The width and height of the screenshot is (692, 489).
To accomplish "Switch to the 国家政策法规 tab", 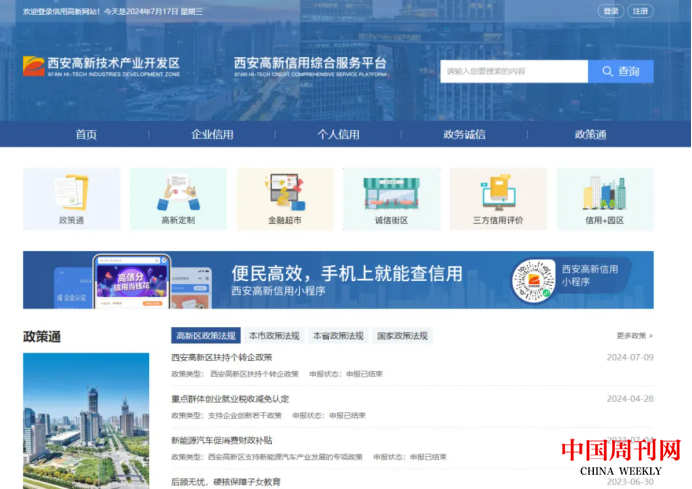I will (402, 336).
